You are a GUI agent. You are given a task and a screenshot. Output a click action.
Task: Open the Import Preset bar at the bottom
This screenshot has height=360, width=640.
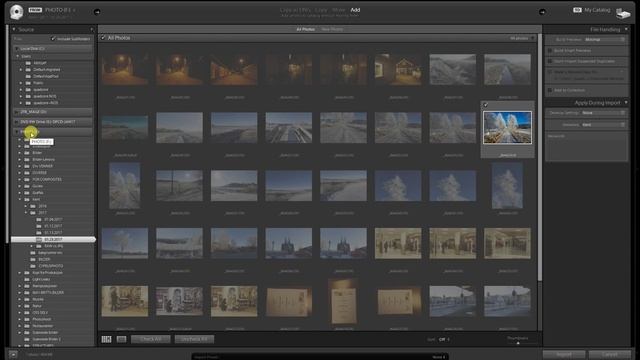pyautogui.click(x=320, y=357)
